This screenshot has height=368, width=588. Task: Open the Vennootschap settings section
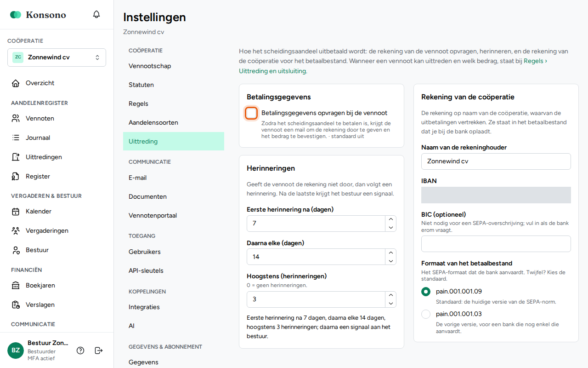[x=174, y=66]
